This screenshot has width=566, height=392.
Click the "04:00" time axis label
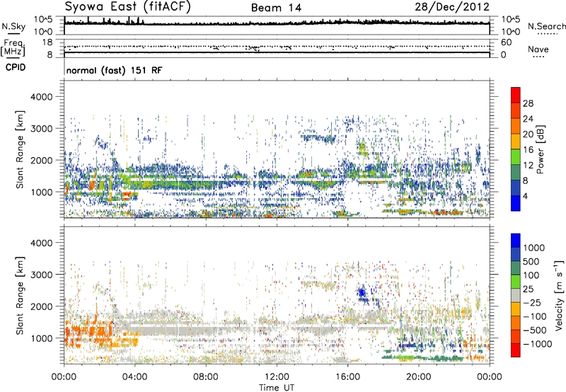(135, 377)
